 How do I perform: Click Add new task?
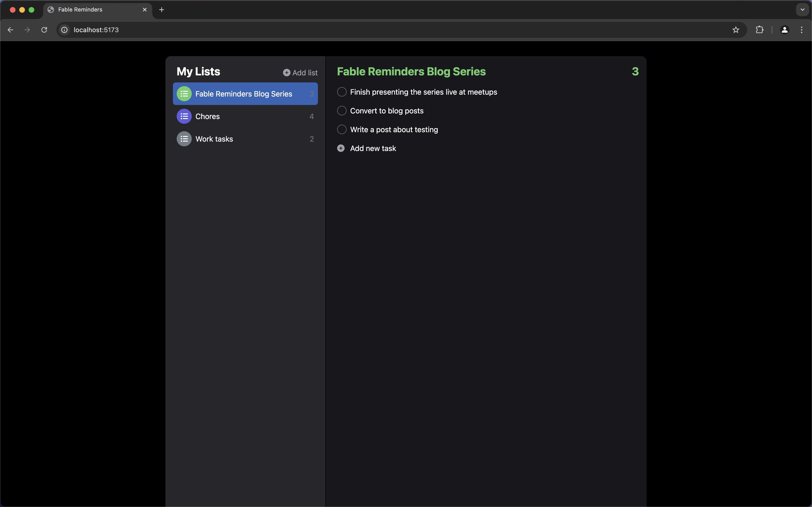367,148
